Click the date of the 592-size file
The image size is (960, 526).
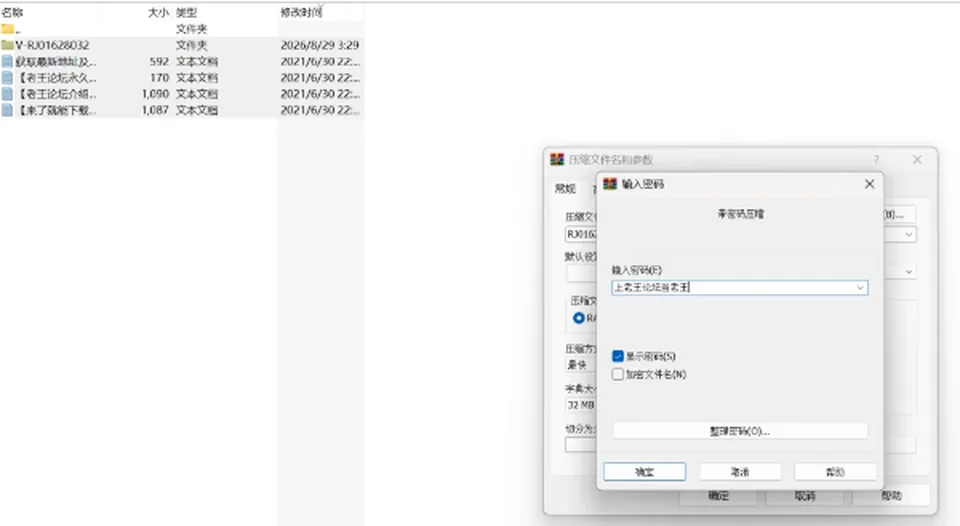(x=320, y=61)
